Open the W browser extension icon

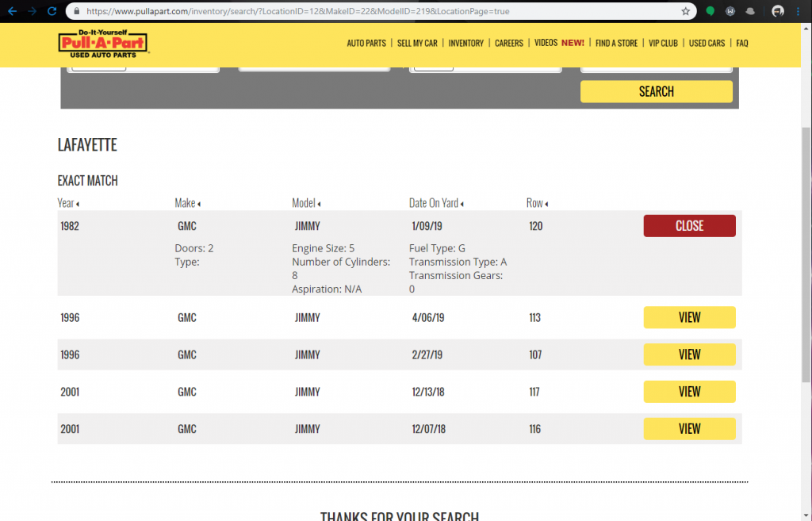730,11
